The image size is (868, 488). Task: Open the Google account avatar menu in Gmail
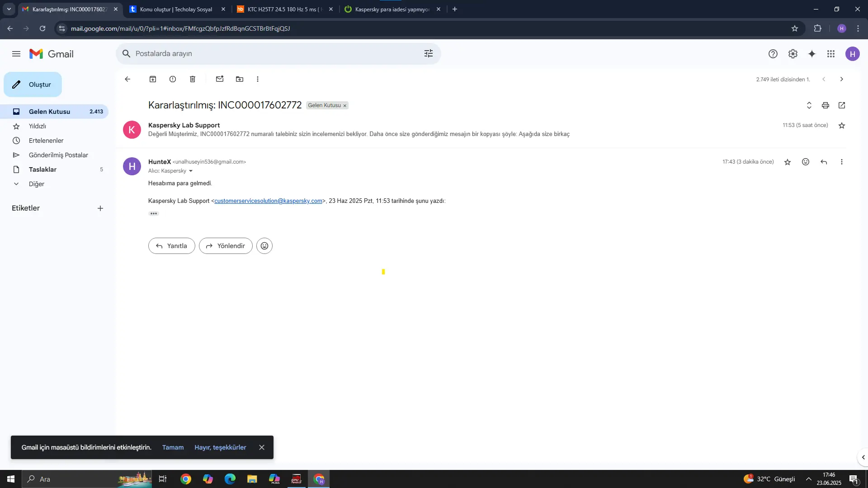pyautogui.click(x=853, y=54)
